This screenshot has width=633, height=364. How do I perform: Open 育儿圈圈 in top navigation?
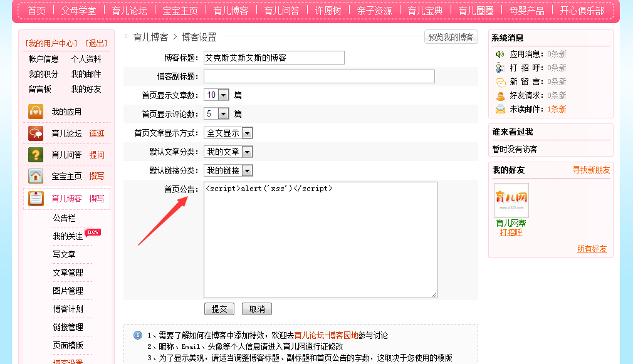(476, 11)
